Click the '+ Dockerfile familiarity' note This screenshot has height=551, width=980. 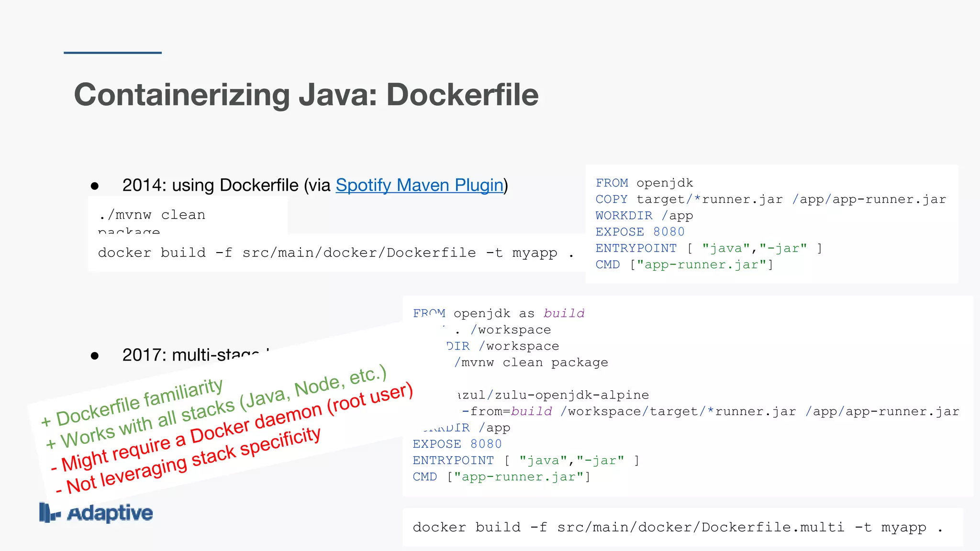point(132,403)
